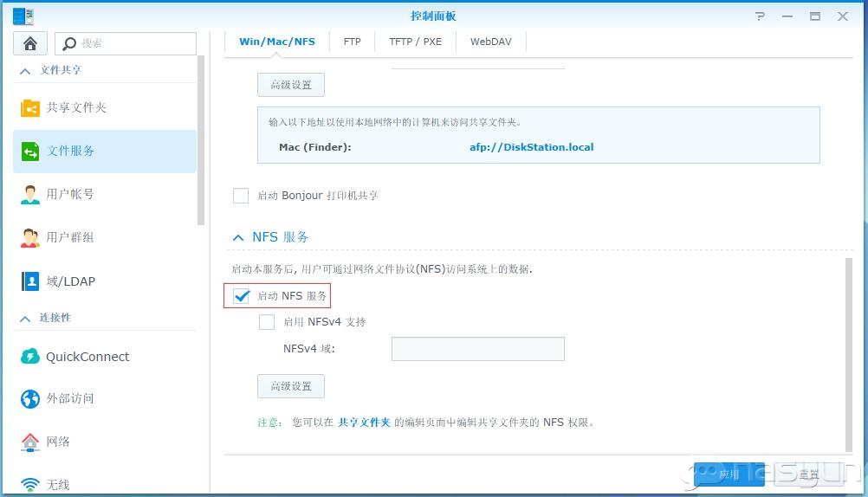Collapse the NFS 服务 section

[236, 237]
